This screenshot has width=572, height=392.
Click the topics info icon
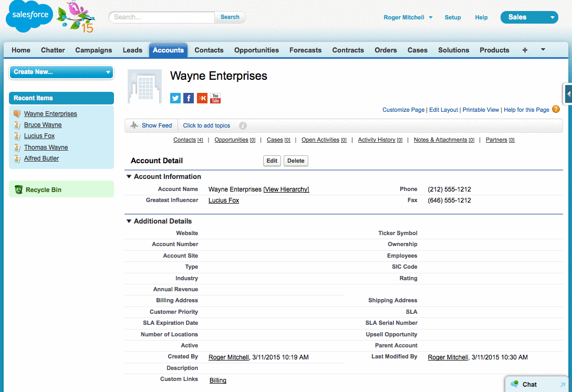[x=243, y=126]
